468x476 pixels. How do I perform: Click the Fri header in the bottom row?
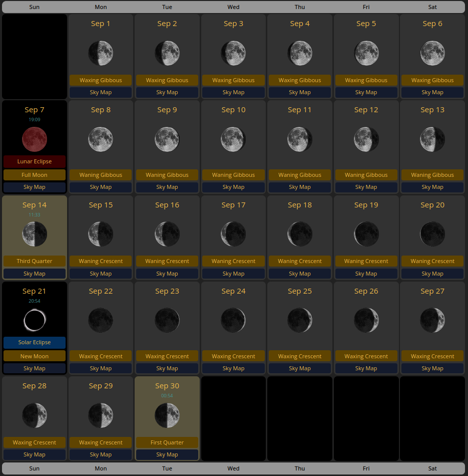[366, 468]
